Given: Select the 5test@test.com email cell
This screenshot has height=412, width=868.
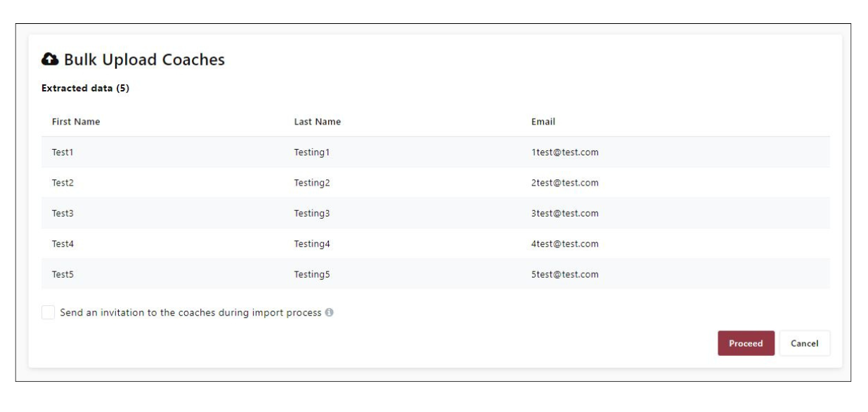Looking at the screenshot, I should (x=564, y=274).
